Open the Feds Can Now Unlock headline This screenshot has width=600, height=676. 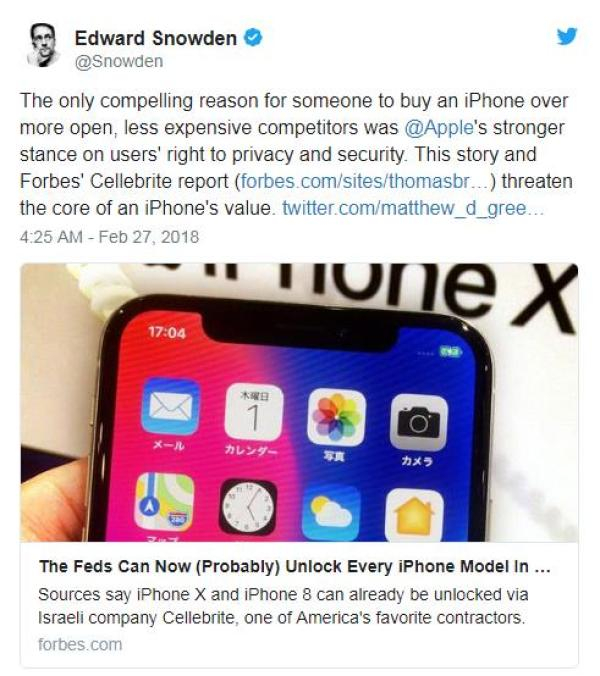coord(295,566)
